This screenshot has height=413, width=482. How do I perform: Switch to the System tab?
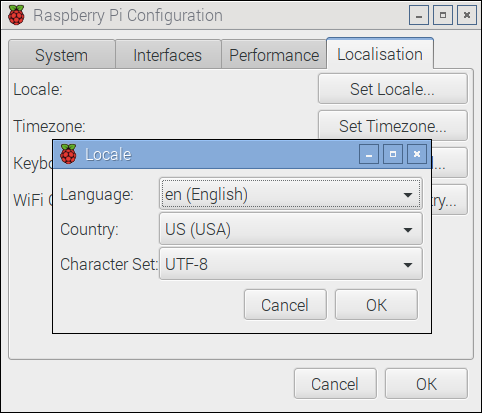click(62, 55)
